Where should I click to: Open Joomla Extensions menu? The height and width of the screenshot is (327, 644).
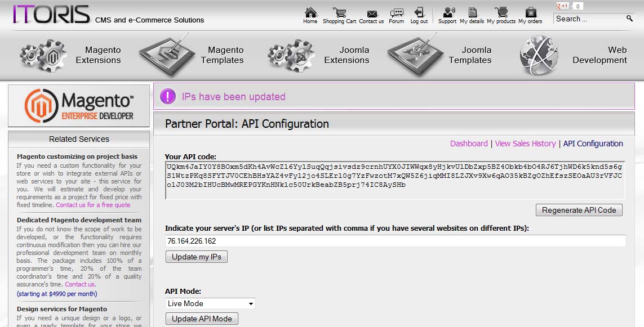[x=347, y=55]
